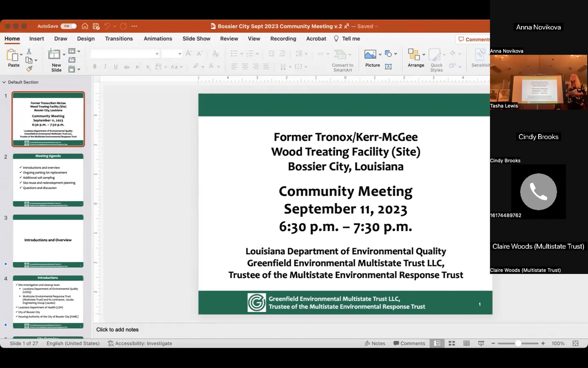Click the Section icon
Viewport: 588px width, 368px height.
72,69
